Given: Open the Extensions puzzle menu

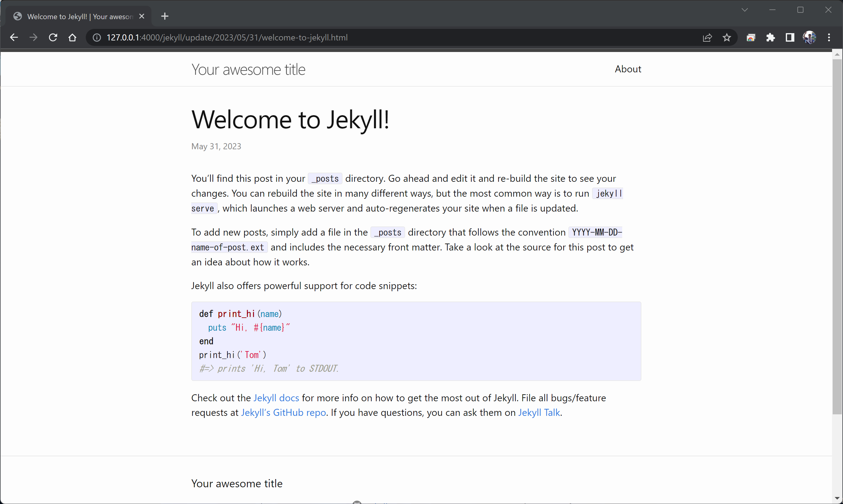Looking at the screenshot, I should click(770, 37).
